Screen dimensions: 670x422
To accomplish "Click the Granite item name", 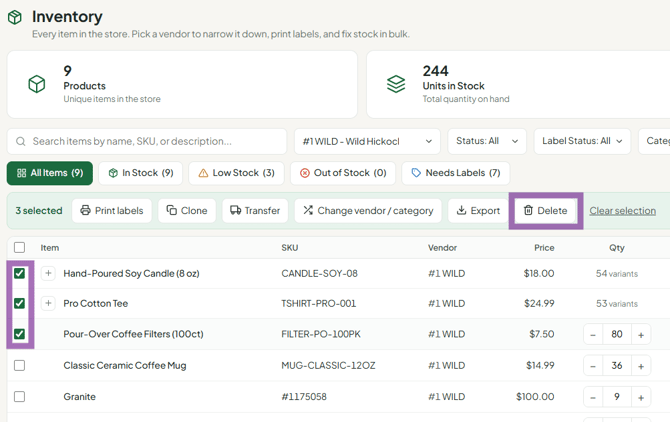I will pos(79,397).
